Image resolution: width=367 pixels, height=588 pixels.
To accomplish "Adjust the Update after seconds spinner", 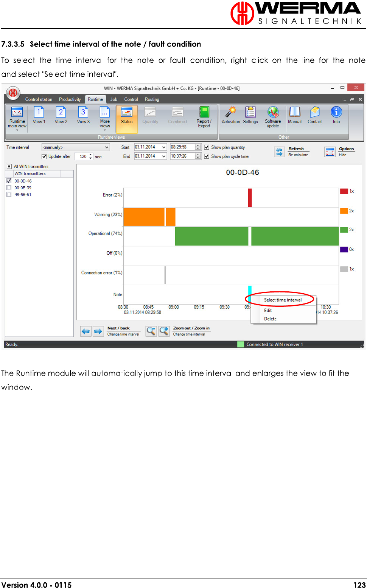I will coord(90,156).
